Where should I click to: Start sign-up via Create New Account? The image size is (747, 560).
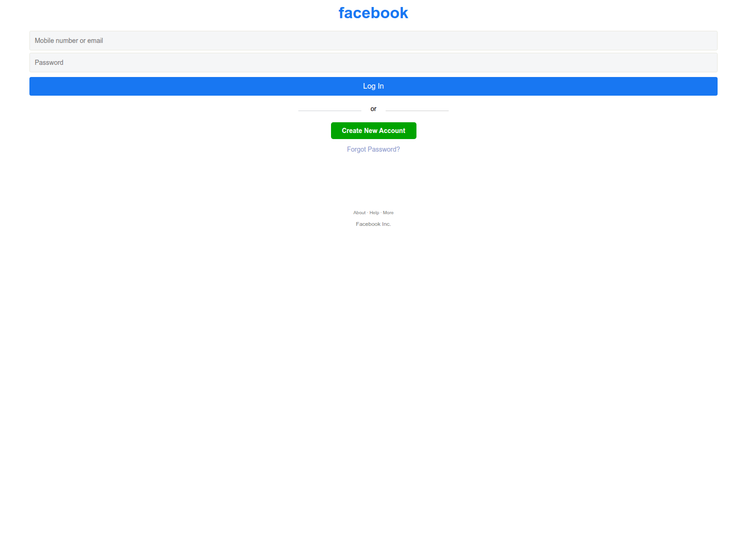pos(373,131)
